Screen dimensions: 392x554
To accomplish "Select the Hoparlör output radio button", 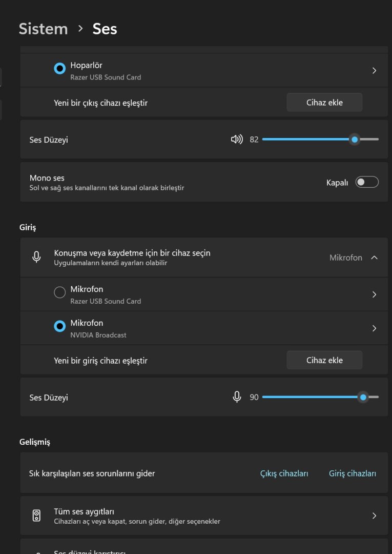I will pyautogui.click(x=60, y=68).
